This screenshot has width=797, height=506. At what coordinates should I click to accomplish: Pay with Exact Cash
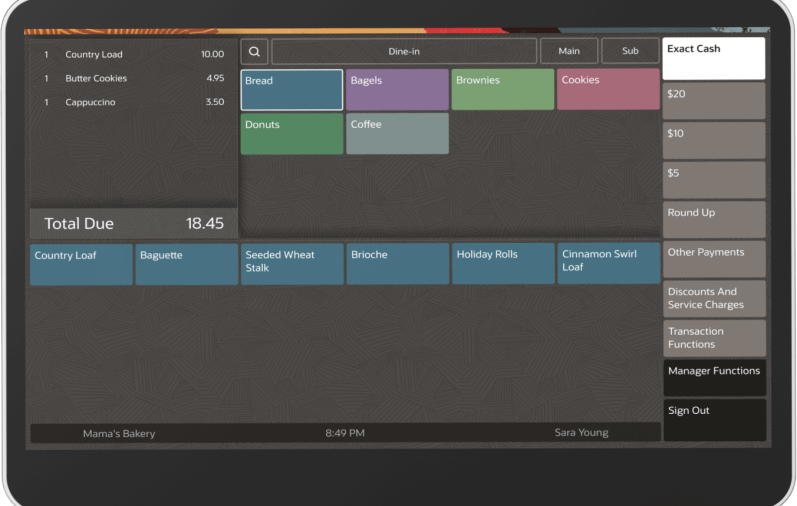click(714, 59)
